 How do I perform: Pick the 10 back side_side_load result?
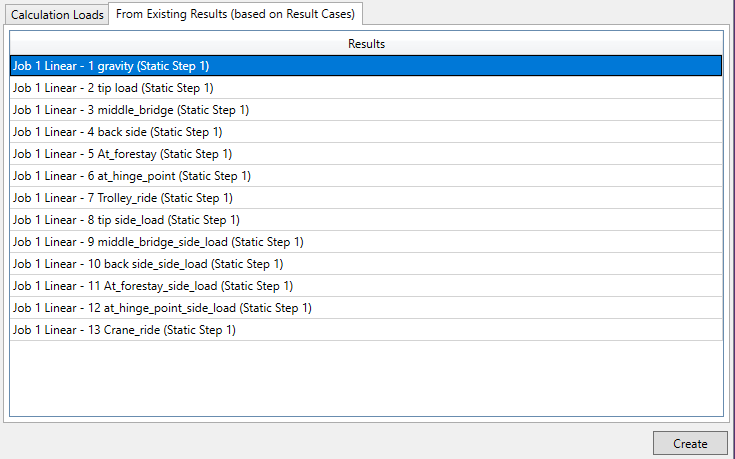pos(366,264)
